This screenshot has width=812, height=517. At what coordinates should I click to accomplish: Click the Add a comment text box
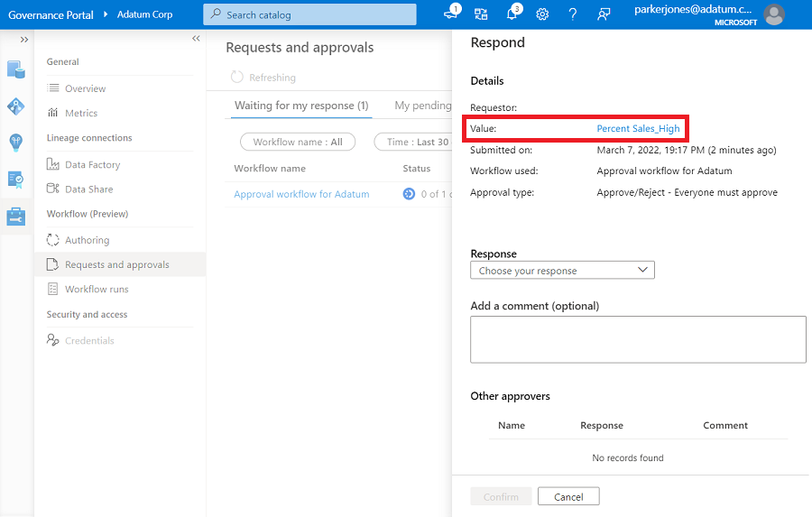[638, 339]
